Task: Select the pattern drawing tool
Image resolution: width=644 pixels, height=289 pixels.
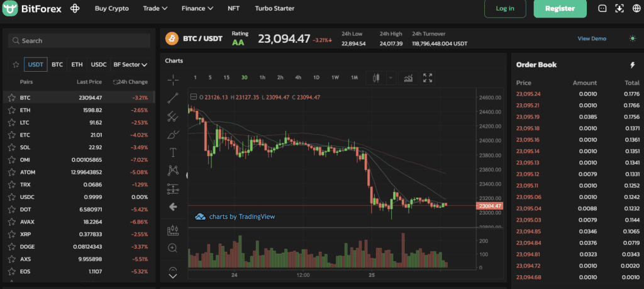Action: coord(173,170)
